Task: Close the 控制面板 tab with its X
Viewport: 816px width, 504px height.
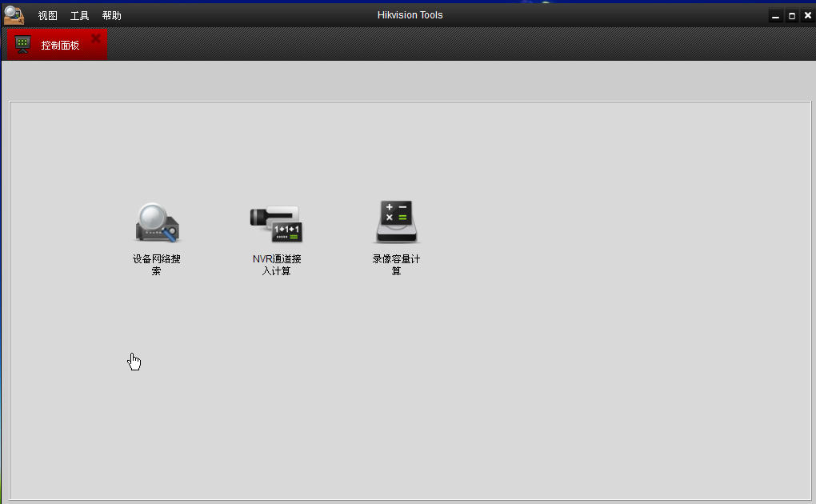Action: (94, 38)
